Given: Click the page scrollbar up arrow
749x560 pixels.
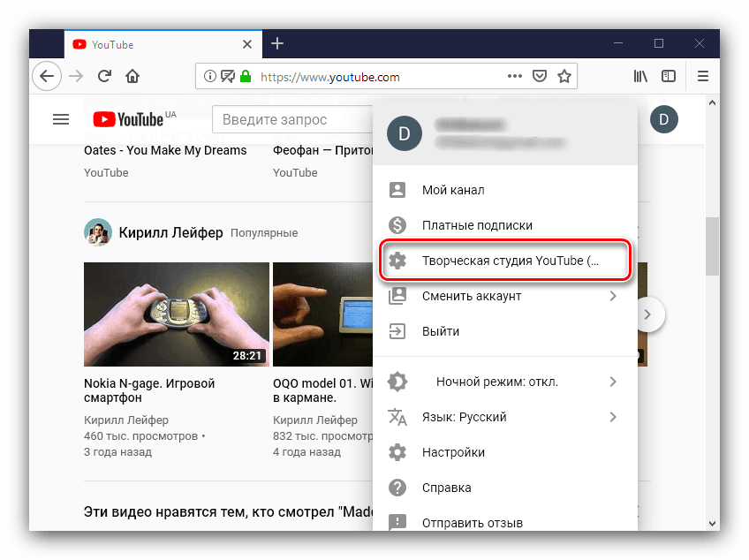Looking at the screenshot, I should (712, 102).
